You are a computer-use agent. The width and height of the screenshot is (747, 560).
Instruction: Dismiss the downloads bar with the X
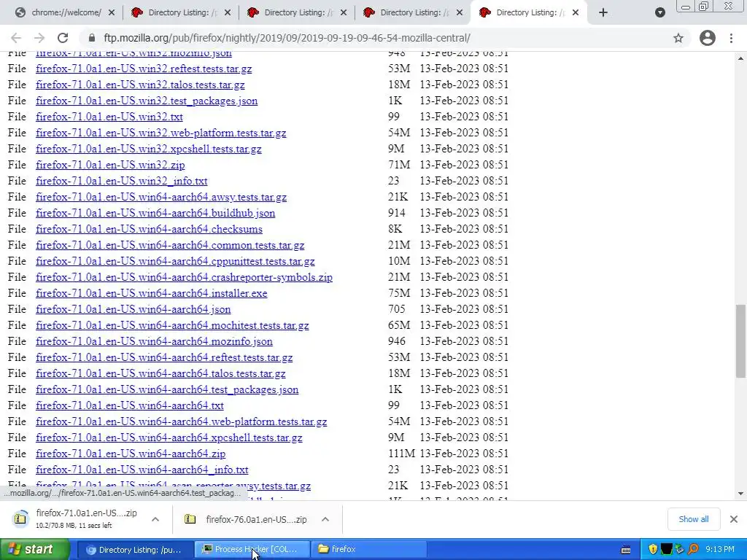click(734, 519)
